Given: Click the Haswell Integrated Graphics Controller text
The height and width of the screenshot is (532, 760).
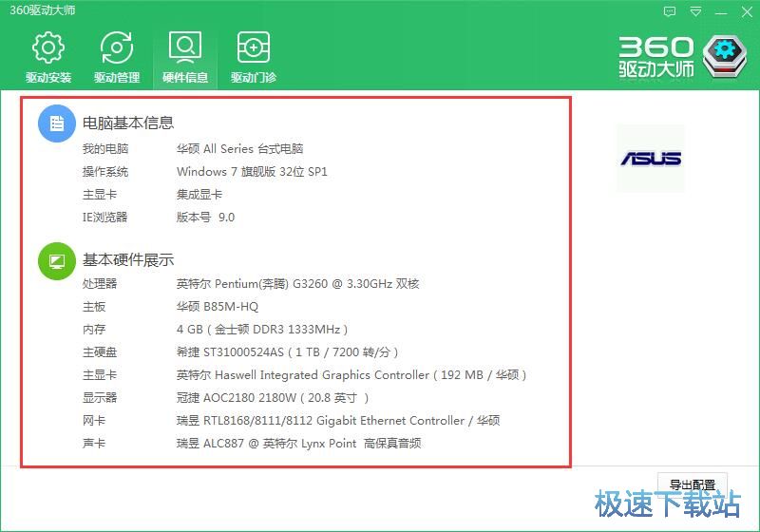Looking at the screenshot, I should point(351,375).
